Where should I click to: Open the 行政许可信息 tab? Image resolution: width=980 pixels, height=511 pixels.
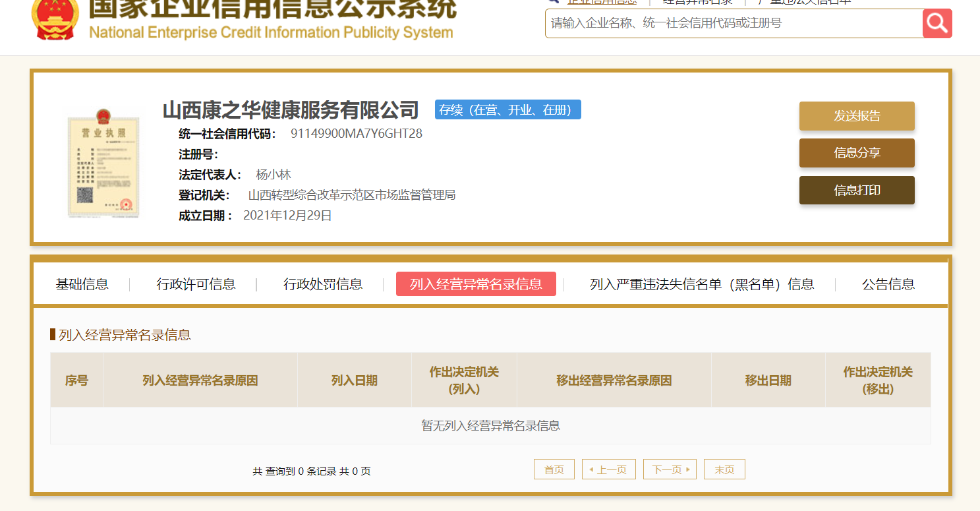coord(196,284)
